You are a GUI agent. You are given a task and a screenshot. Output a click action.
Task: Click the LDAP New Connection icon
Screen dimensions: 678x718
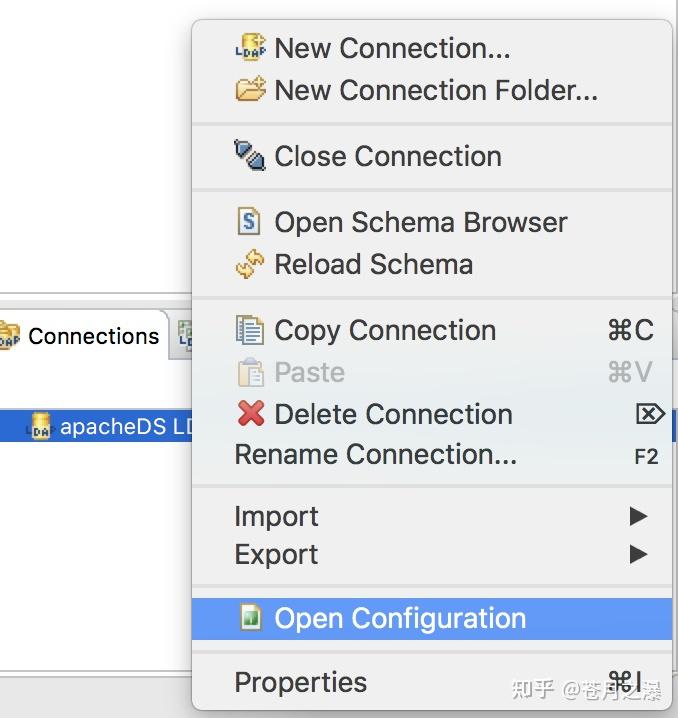pyautogui.click(x=249, y=48)
